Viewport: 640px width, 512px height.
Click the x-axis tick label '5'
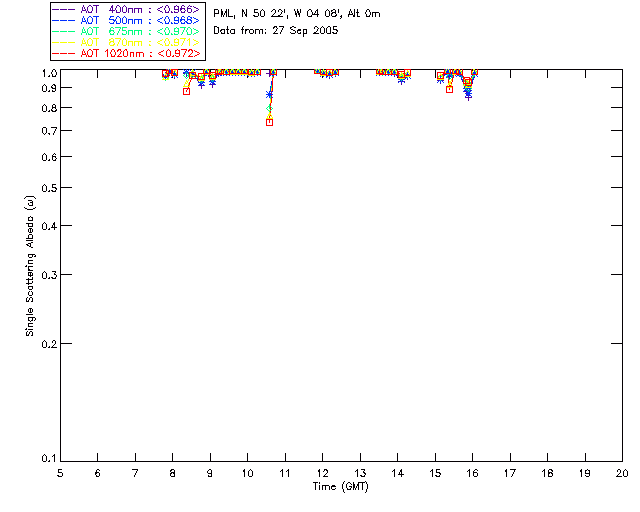pos(60,473)
